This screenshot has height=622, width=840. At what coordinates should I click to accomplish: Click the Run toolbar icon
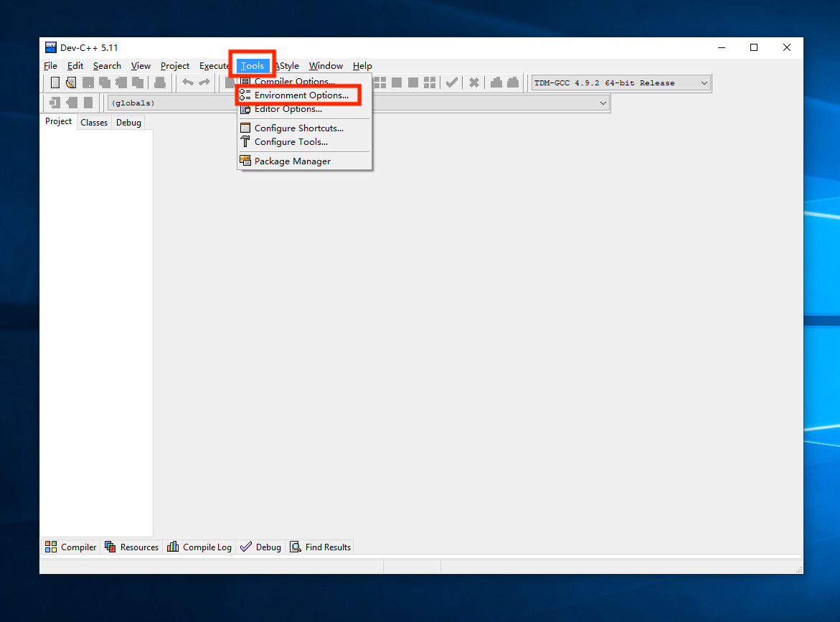[397, 83]
